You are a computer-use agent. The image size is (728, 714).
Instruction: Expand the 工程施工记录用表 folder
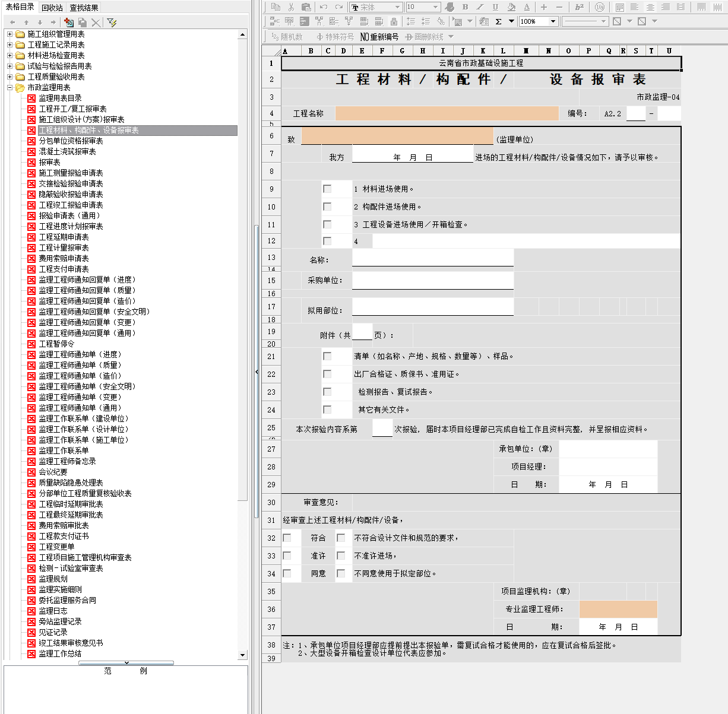point(10,45)
